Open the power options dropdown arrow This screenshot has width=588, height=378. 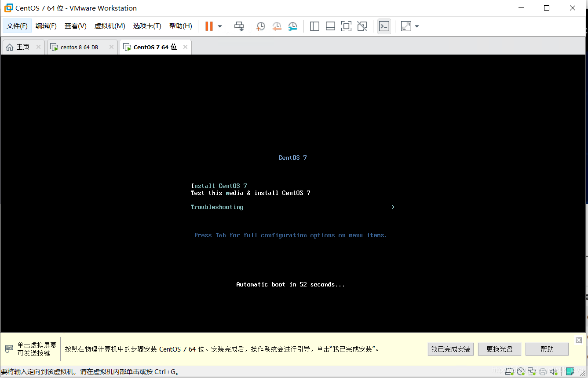(x=220, y=26)
